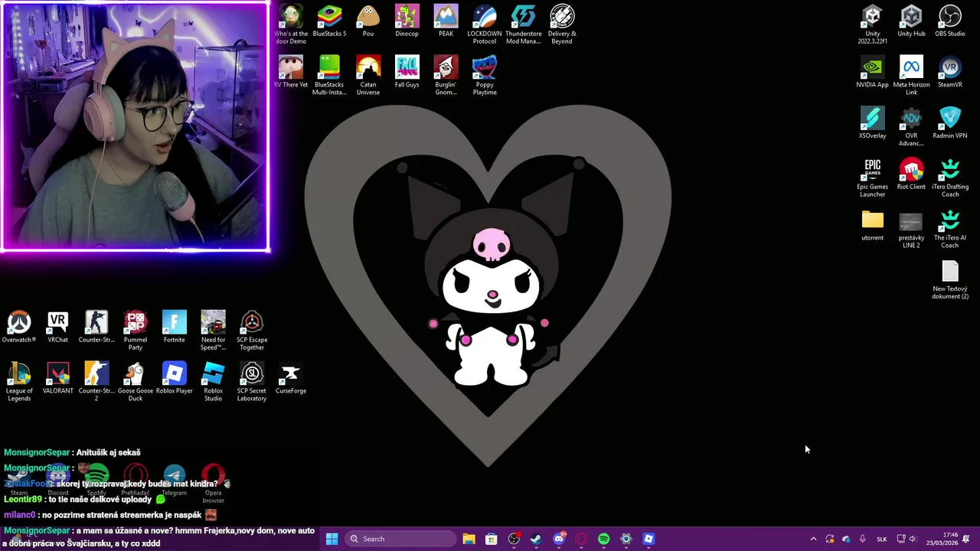
Task: Open Epic Games Launcher icon
Action: 872,178
